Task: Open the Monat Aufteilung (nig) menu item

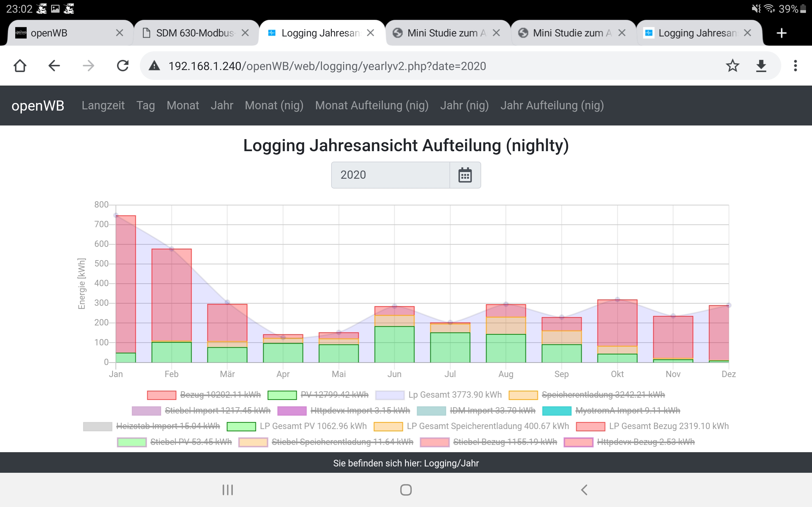Action: click(371, 105)
